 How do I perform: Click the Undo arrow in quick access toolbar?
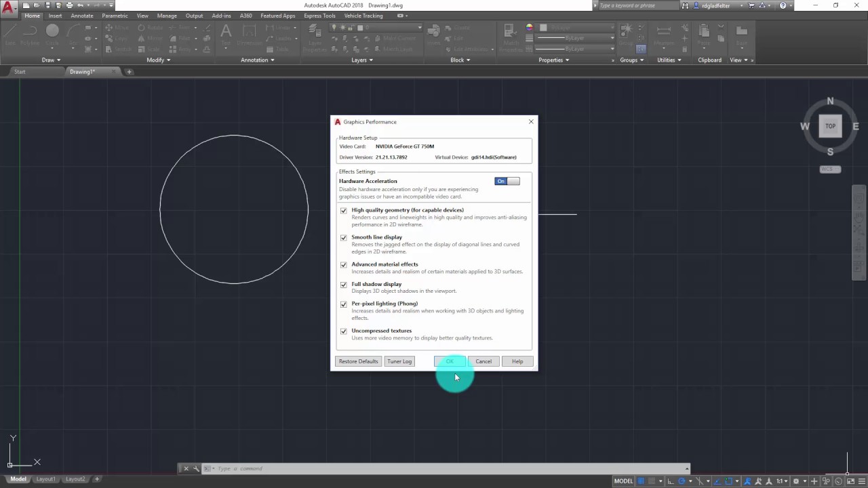click(x=80, y=5)
